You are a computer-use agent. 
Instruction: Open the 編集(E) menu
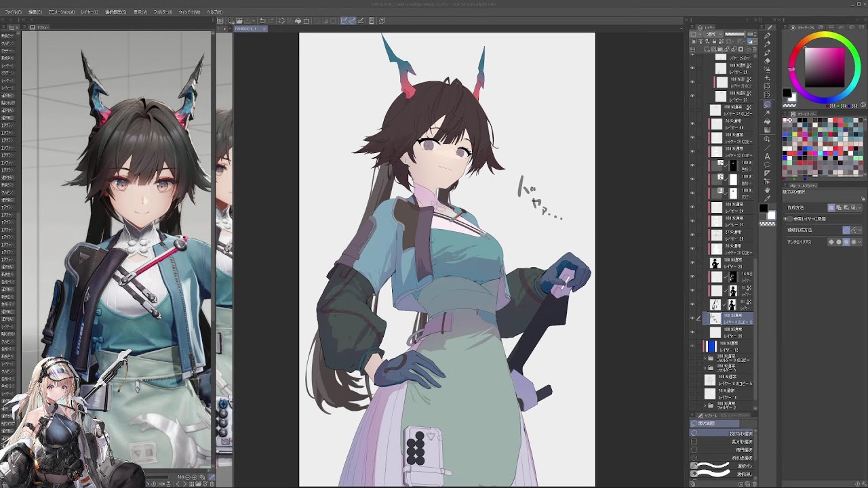pos(35,12)
